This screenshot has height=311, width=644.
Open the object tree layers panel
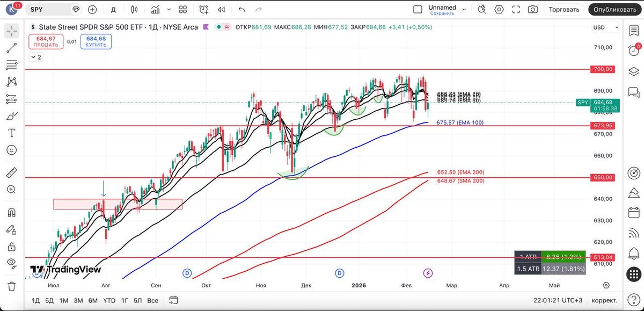coord(633,71)
